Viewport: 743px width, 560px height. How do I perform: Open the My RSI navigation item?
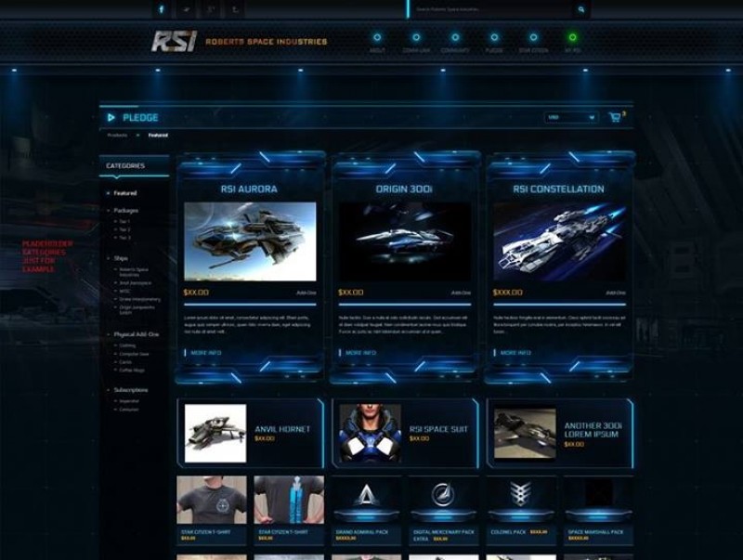572,42
